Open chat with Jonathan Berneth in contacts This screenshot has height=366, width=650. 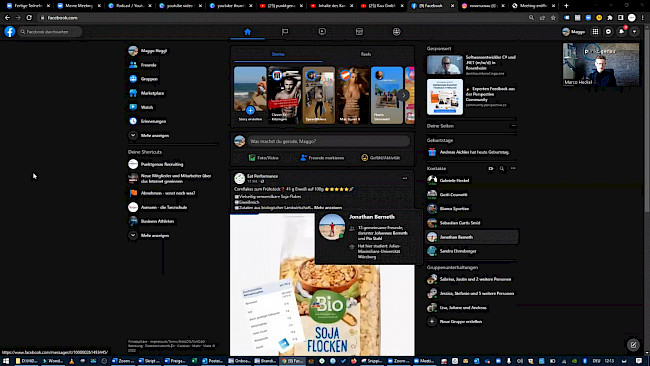(472, 237)
